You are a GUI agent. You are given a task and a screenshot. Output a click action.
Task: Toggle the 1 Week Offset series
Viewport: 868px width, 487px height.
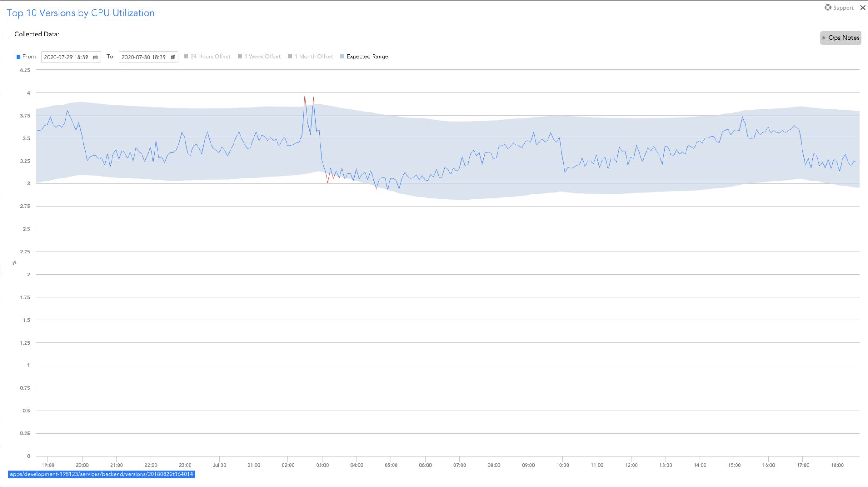click(x=259, y=56)
